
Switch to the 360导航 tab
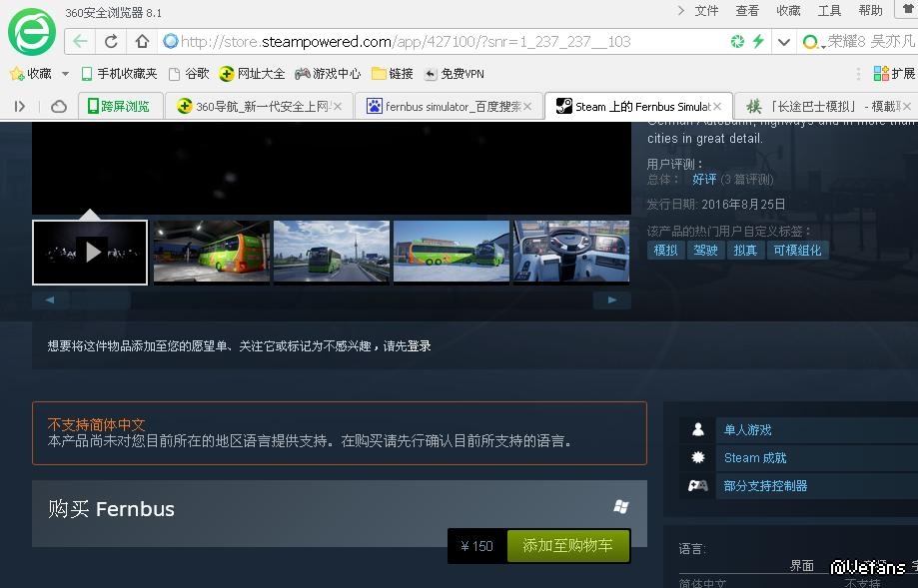[260, 106]
